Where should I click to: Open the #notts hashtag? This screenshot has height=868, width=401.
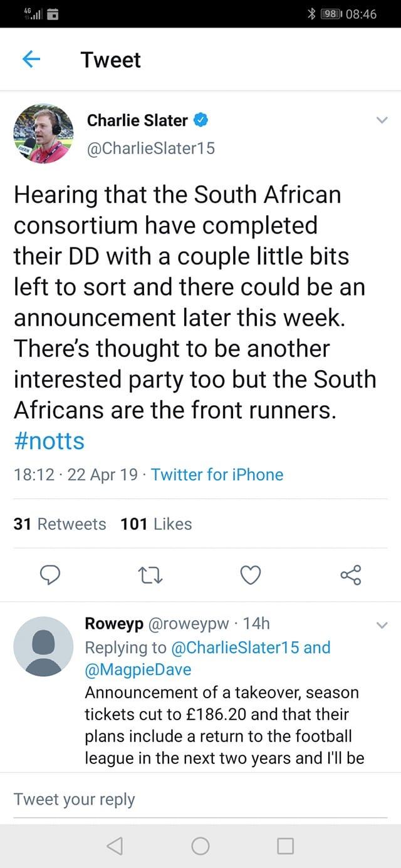[49, 441]
